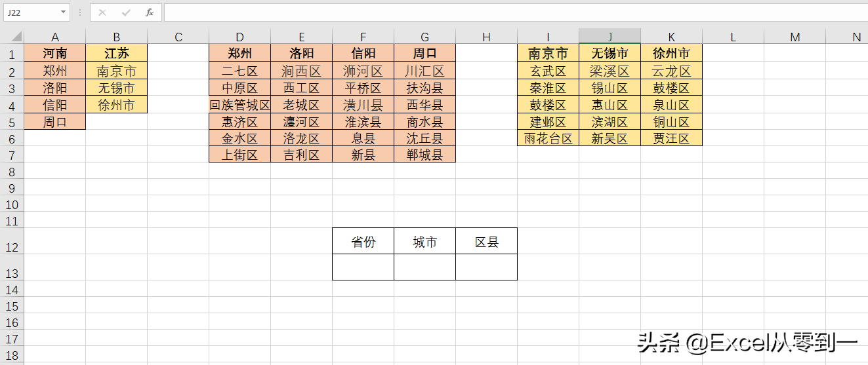The height and width of the screenshot is (365, 868).
Task: Click cell A4 containing 信阳
Action: point(55,105)
